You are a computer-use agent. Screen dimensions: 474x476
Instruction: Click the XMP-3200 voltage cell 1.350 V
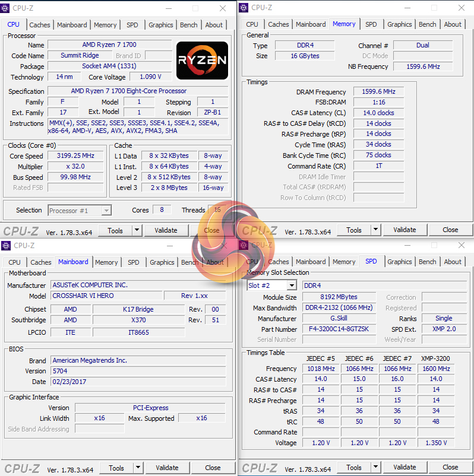point(436,443)
